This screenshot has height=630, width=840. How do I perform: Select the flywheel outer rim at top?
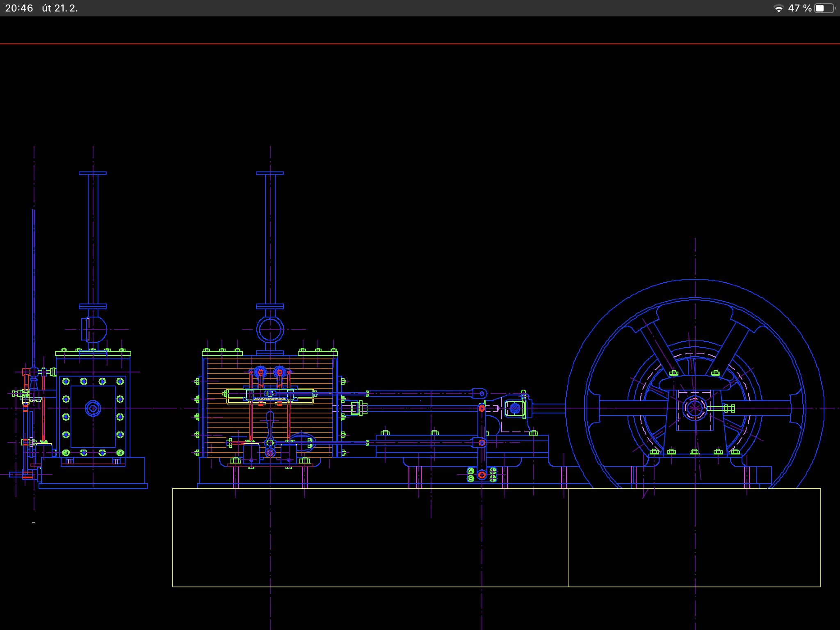pos(695,280)
